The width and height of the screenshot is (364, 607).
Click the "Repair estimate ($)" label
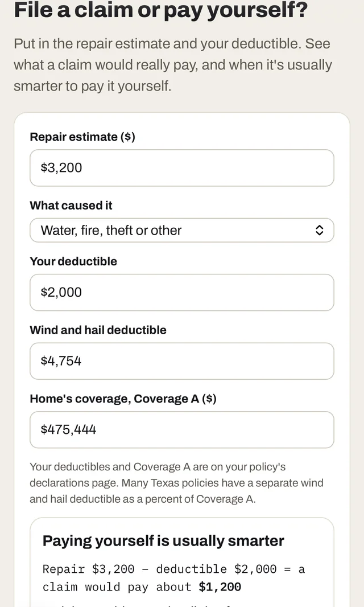click(x=82, y=137)
